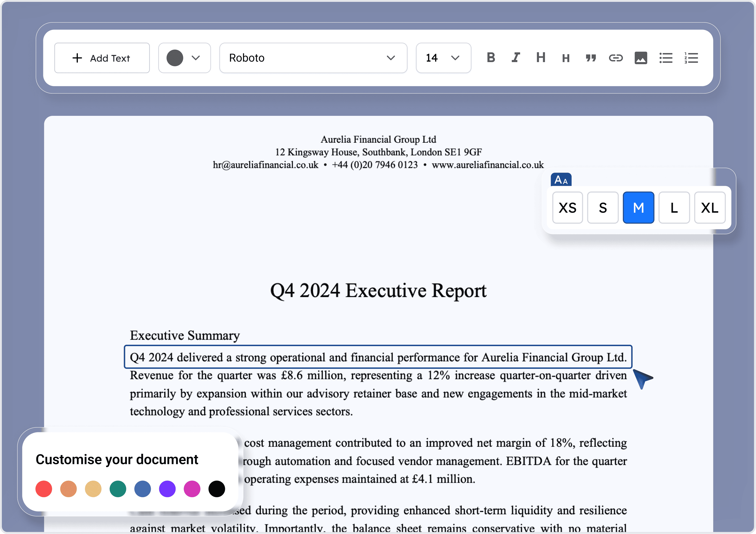The image size is (756, 534).
Task: Pick the red color swatch
Action: (x=44, y=489)
